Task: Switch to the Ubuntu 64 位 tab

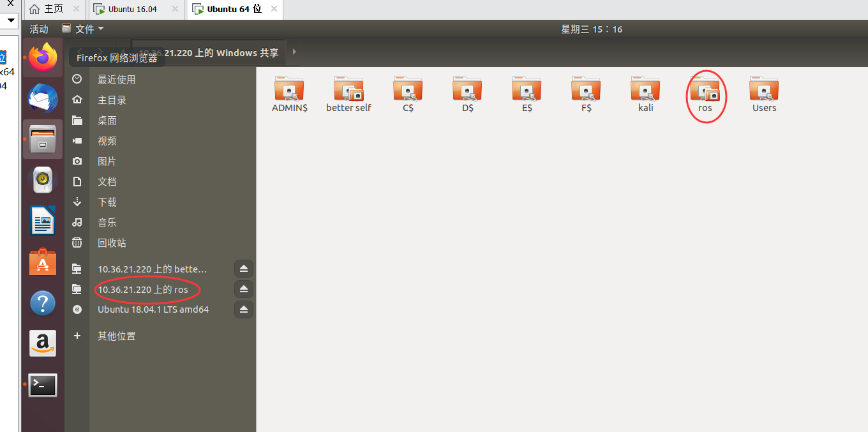Action: click(x=234, y=9)
